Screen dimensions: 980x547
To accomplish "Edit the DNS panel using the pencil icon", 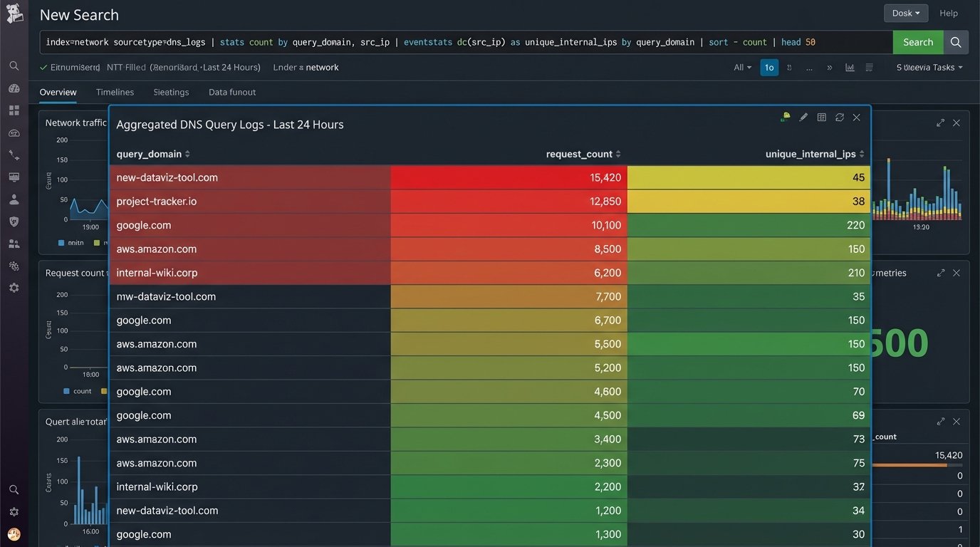I will pos(803,117).
